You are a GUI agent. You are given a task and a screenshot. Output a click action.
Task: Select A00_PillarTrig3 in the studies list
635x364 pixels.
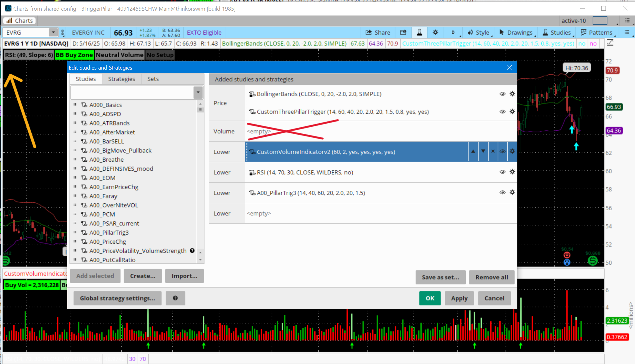point(109,232)
